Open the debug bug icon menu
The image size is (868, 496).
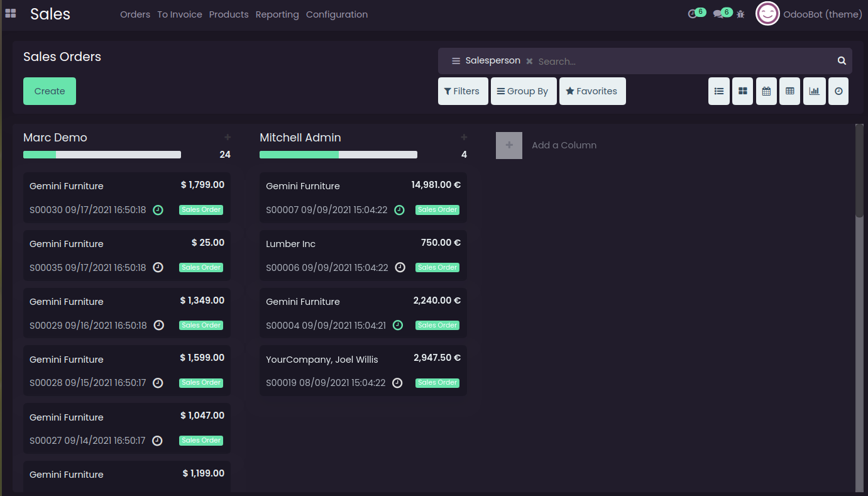point(740,14)
